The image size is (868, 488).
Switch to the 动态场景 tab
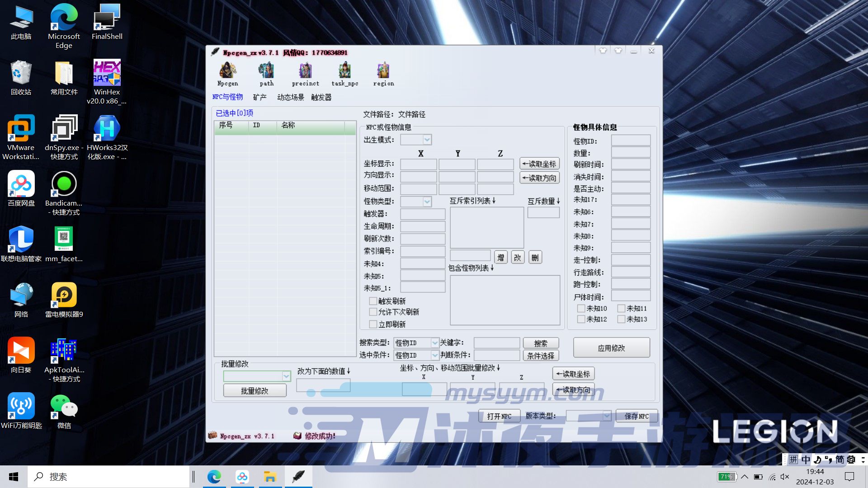click(x=290, y=97)
